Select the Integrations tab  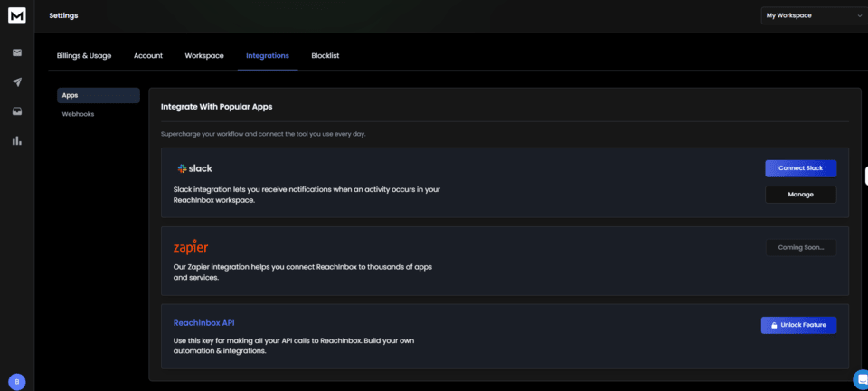click(x=268, y=55)
